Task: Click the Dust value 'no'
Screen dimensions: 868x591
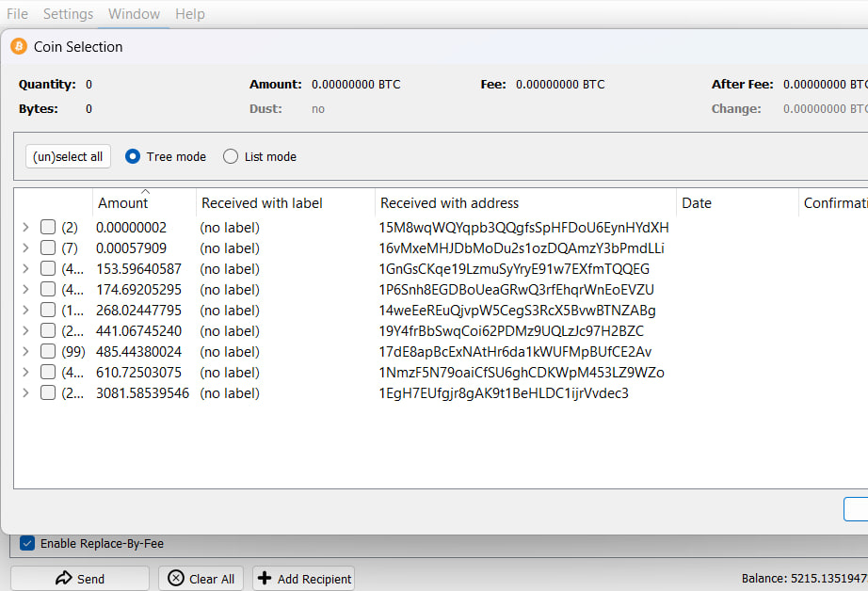Action: click(318, 109)
